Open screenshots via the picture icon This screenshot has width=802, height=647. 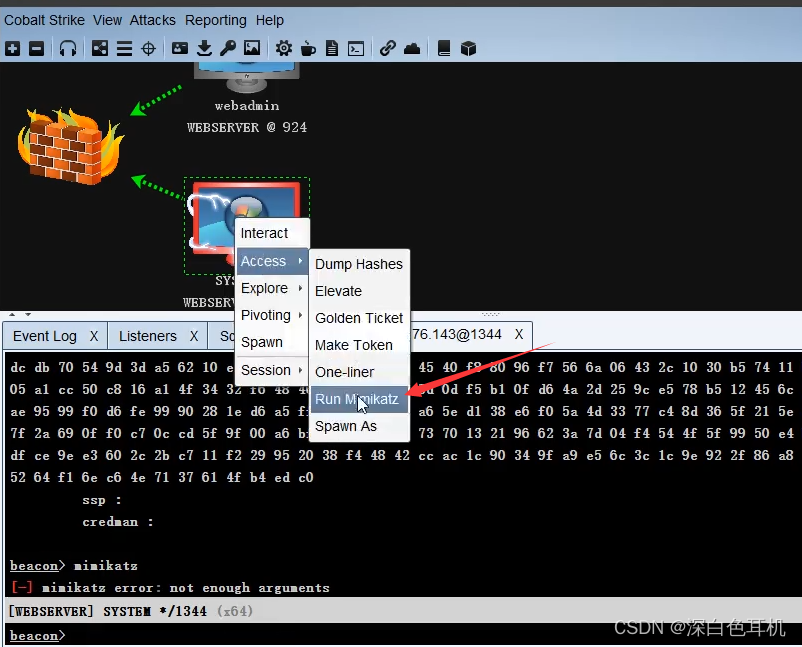click(x=252, y=49)
